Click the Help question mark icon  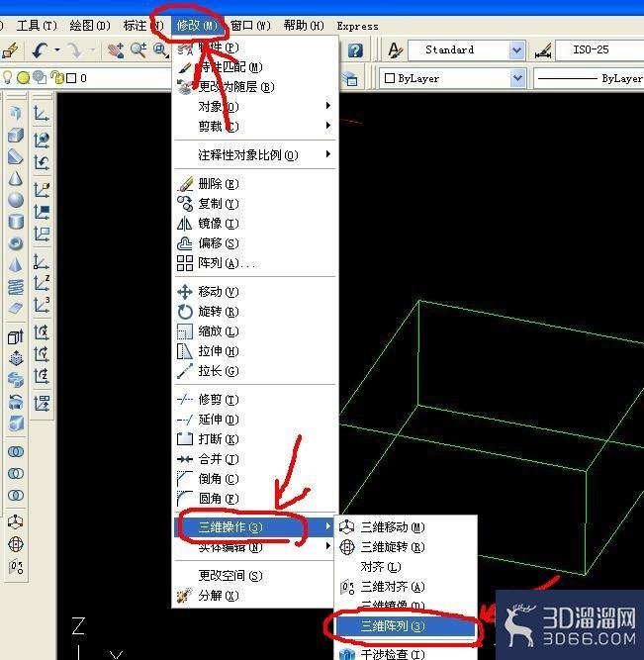tap(356, 50)
